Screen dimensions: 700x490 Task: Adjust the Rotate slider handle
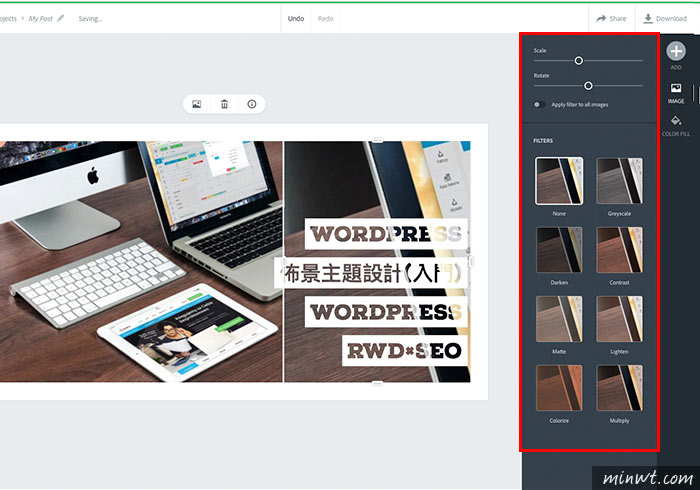[588, 86]
